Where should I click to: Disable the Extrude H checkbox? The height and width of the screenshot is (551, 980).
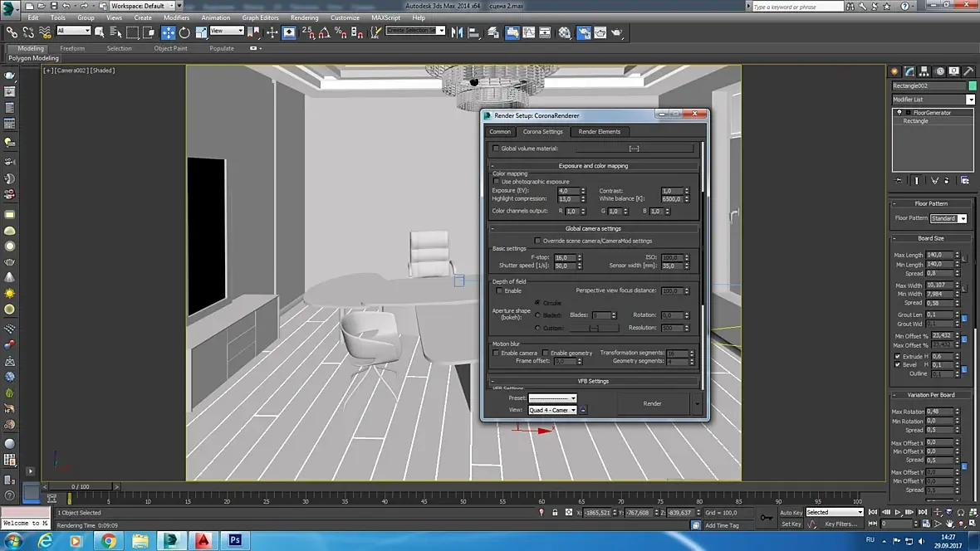point(898,356)
